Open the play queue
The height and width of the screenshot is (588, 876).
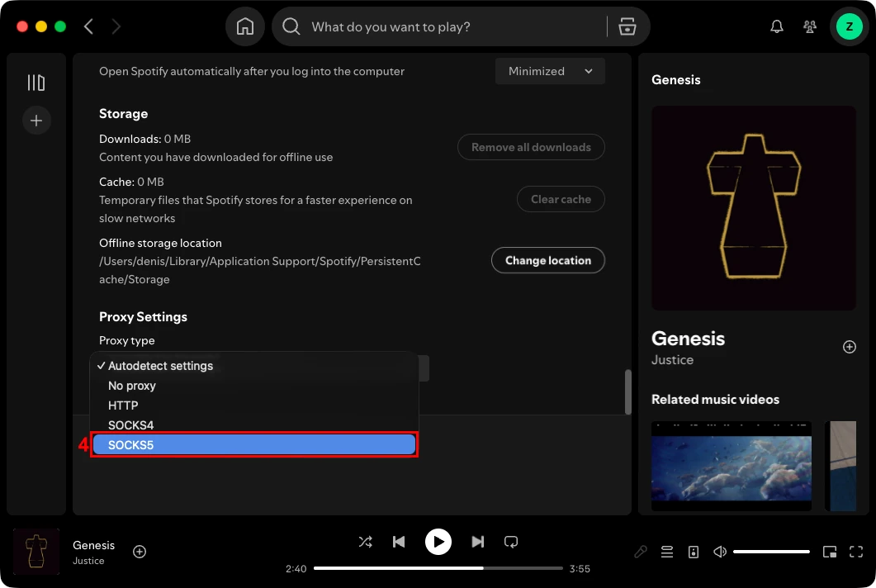point(667,552)
